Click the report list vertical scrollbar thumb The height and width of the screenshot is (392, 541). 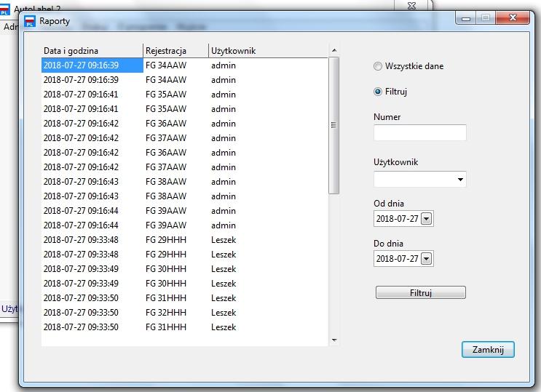333,126
